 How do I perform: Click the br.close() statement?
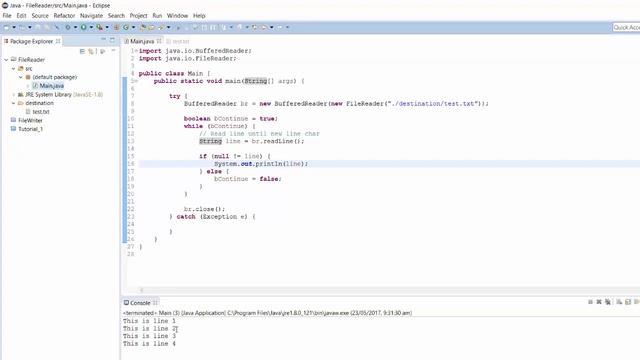(204, 209)
